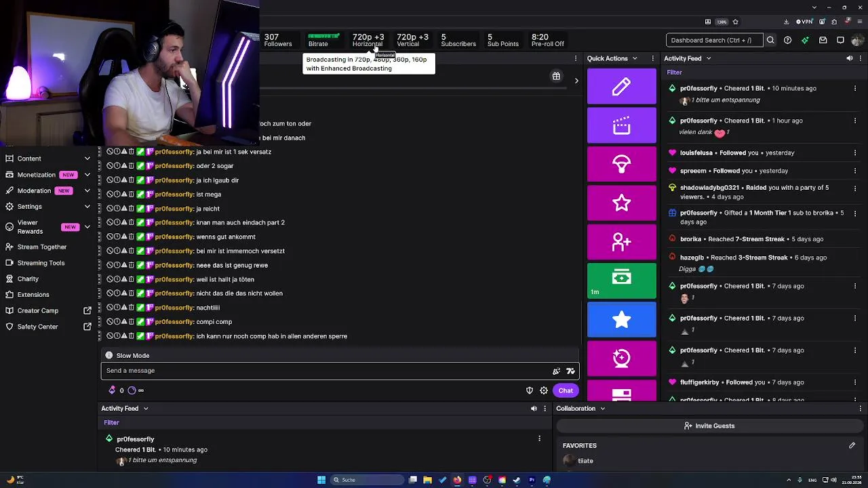Screen dimensions: 868x488
Task: Open the Quick Actions header dropdown
Action: click(636, 58)
